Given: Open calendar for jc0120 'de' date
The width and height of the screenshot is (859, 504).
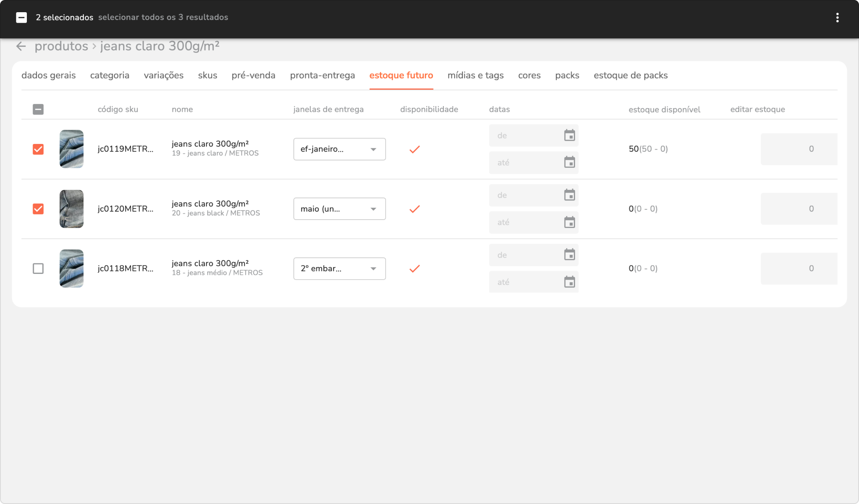Looking at the screenshot, I should click(569, 195).
